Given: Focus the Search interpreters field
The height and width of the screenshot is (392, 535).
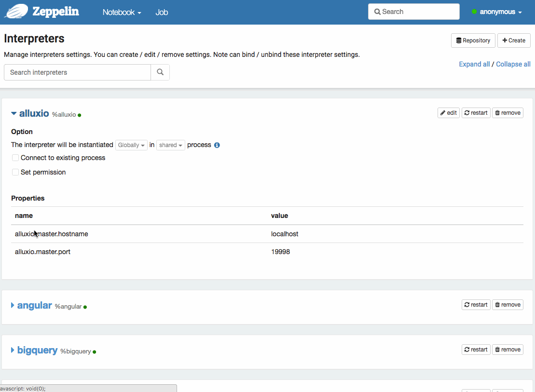Looking at the screenshot, I should [78, 72].
